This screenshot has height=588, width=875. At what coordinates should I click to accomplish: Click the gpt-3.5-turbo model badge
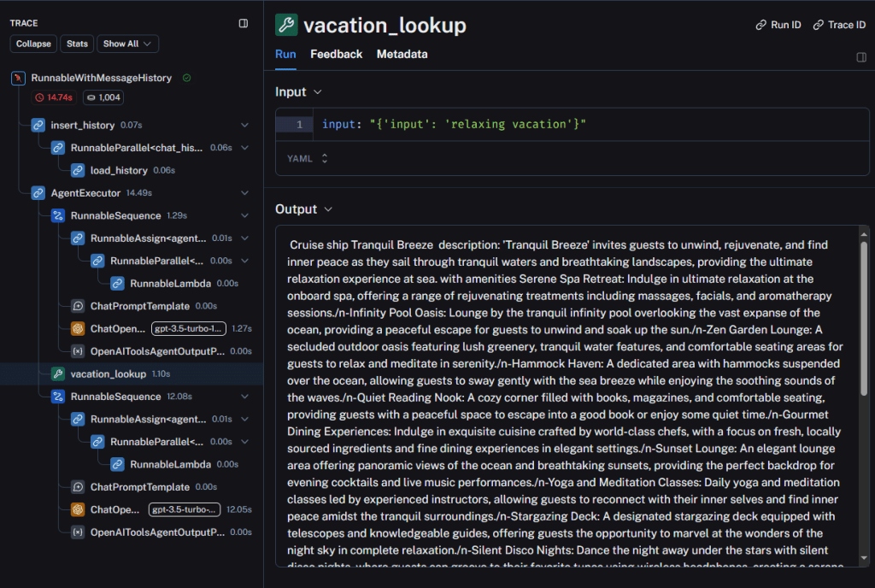[x=185, y=327]
